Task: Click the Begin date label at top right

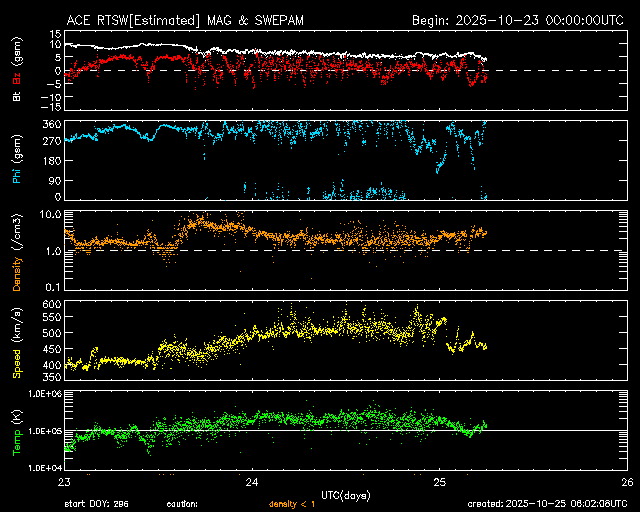Action: 518,20
